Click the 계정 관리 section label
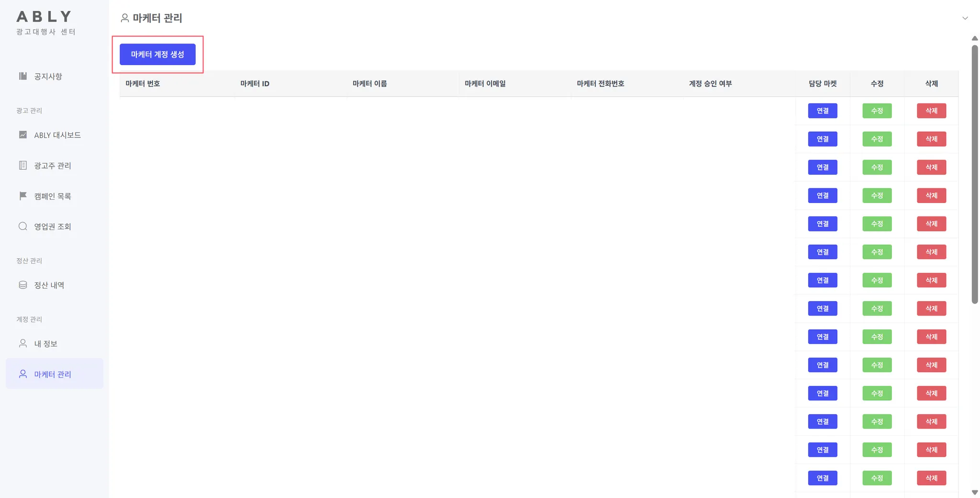Screen dimensions: 980x498 pyautogui.click(x=29, y=319)
